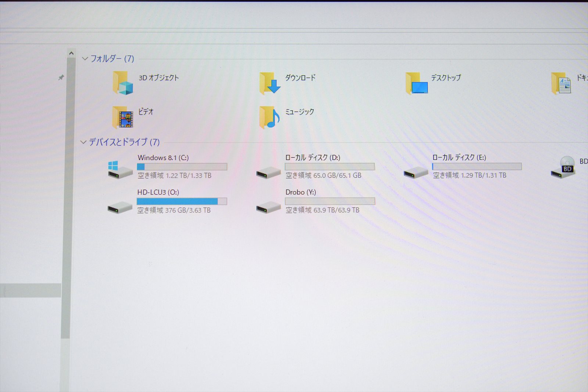Select the Drobo (Y:) drive icon
This screenshot has height=392, width=588.
(x=268, y=207)
